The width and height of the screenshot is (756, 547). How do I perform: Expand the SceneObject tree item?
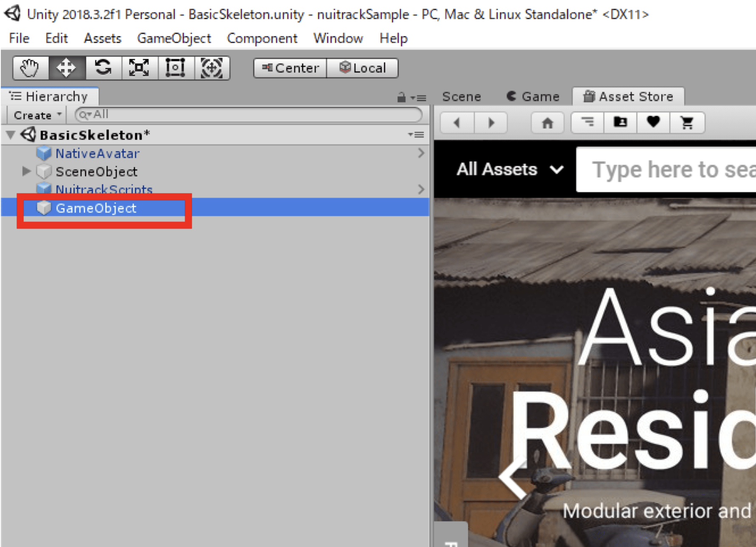tap(26, 171)
